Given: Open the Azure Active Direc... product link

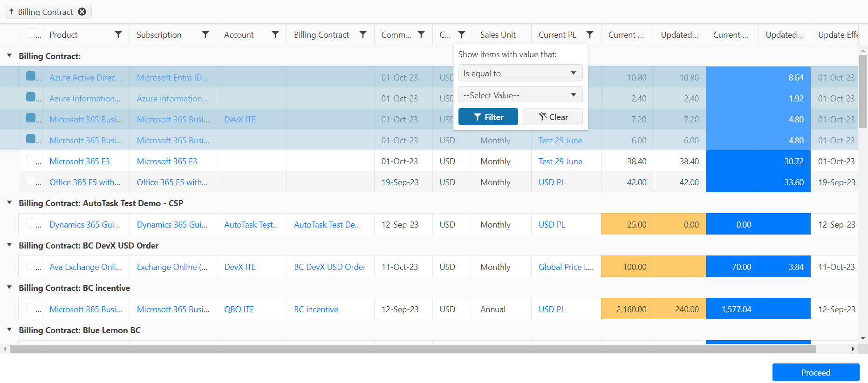Looking at the screenshot, I should click(85, 78).
